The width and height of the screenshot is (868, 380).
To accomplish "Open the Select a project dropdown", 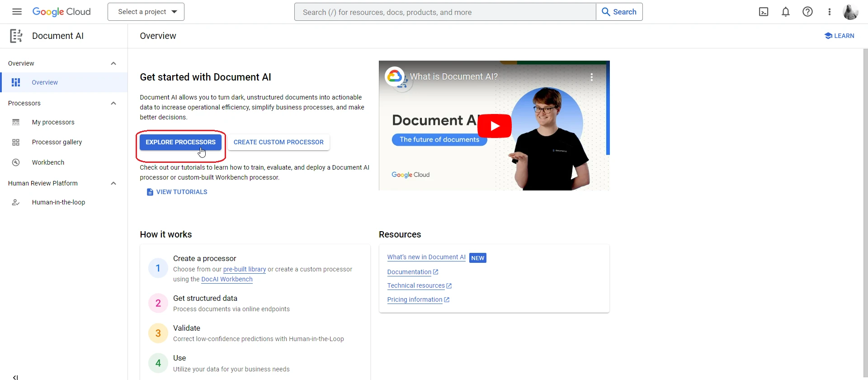I will pyautogui.click(x=146, y=12).
